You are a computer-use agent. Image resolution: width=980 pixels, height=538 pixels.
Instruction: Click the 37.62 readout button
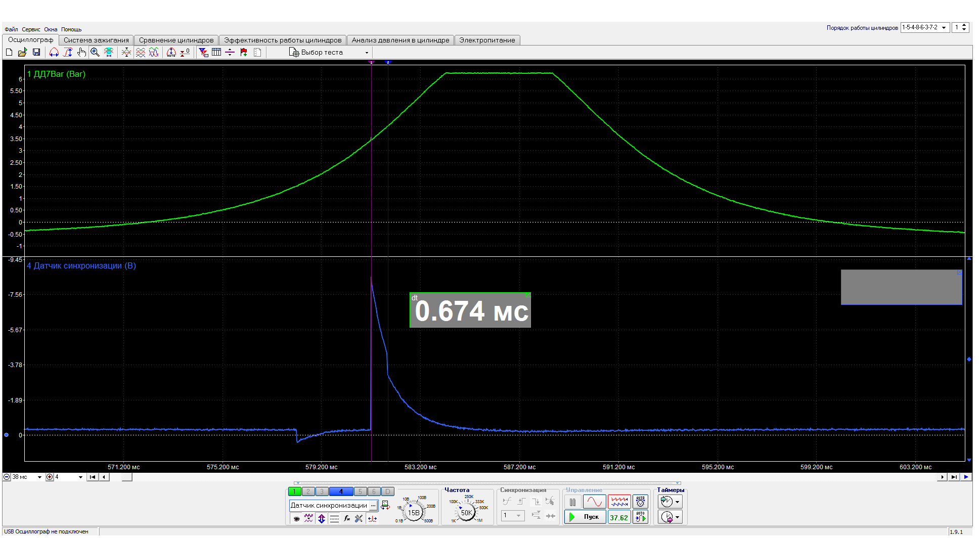619,517
